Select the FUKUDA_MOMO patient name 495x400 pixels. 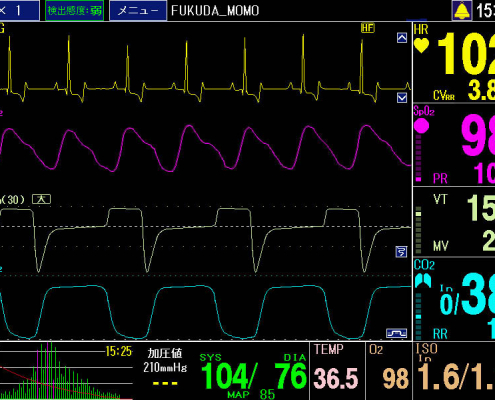tap(215, 11)
